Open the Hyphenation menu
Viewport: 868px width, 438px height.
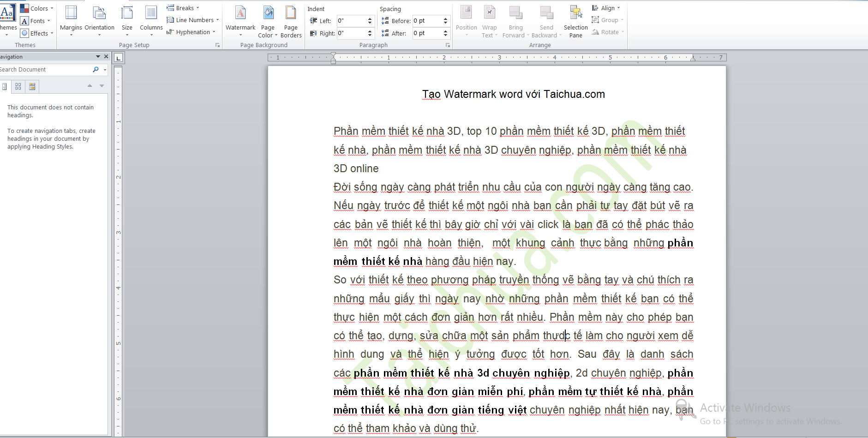[191, 32]
